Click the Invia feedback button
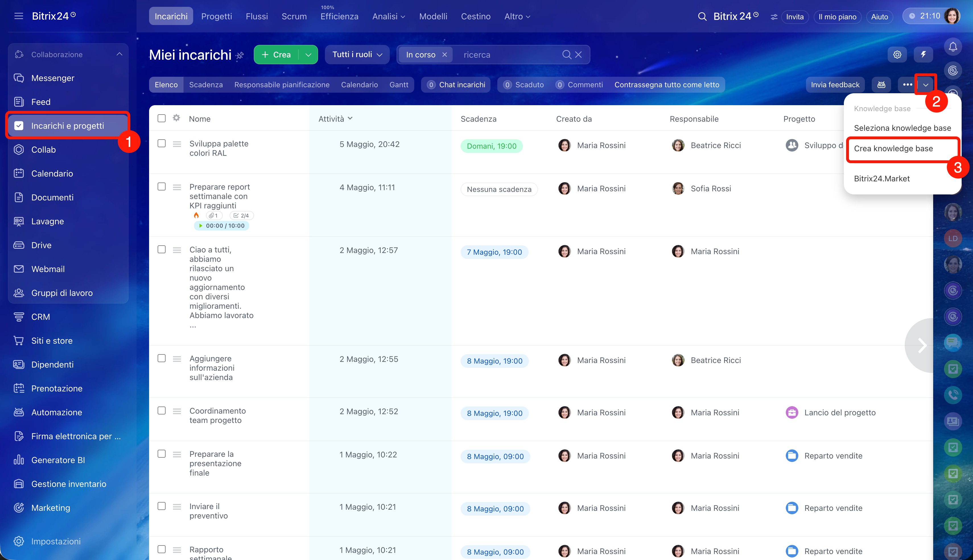Screen dimensions: 973x560 click(835, 85)
